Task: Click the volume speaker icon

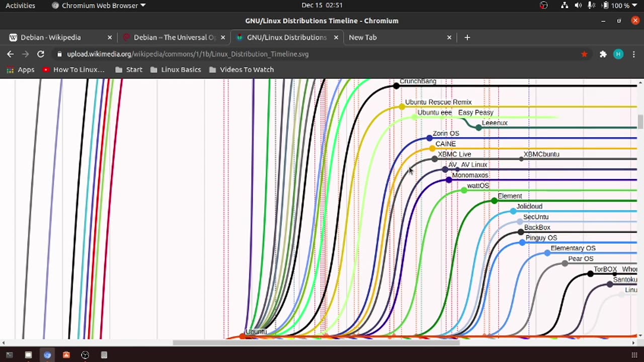Action: pyautogui.click(x=578, y=6)
